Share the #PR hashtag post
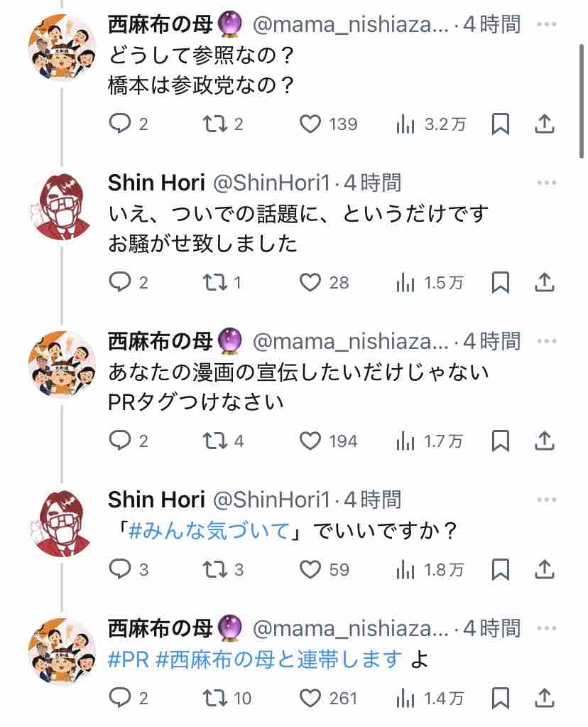The width and height of the screenshot is (588, 727). pyautogui.click(x=545, y=698)
